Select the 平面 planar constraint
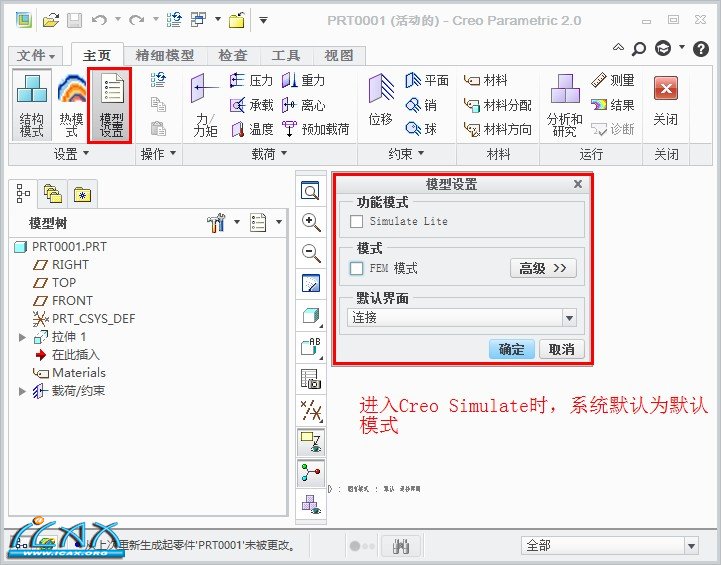This screenshot has height=565, width=721. click(x=427, y=80)
